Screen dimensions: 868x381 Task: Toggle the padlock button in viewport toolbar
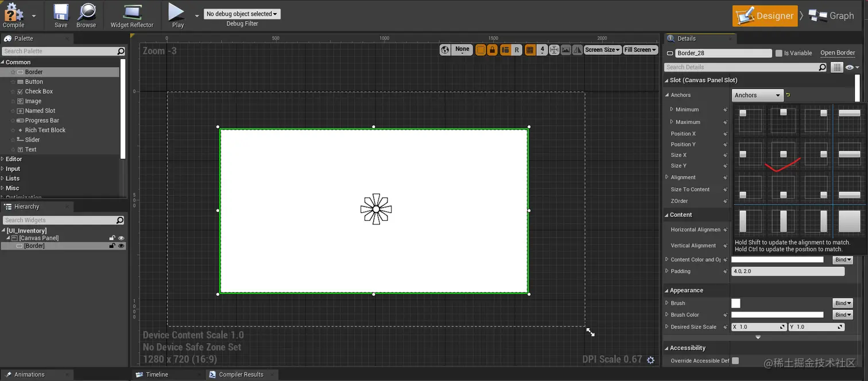pos(493,50)
